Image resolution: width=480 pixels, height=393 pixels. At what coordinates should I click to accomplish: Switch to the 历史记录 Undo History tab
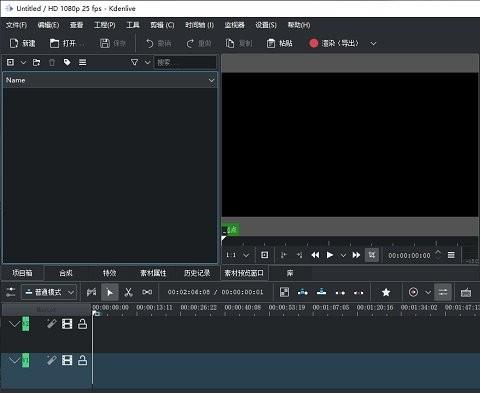click(197, 273)
